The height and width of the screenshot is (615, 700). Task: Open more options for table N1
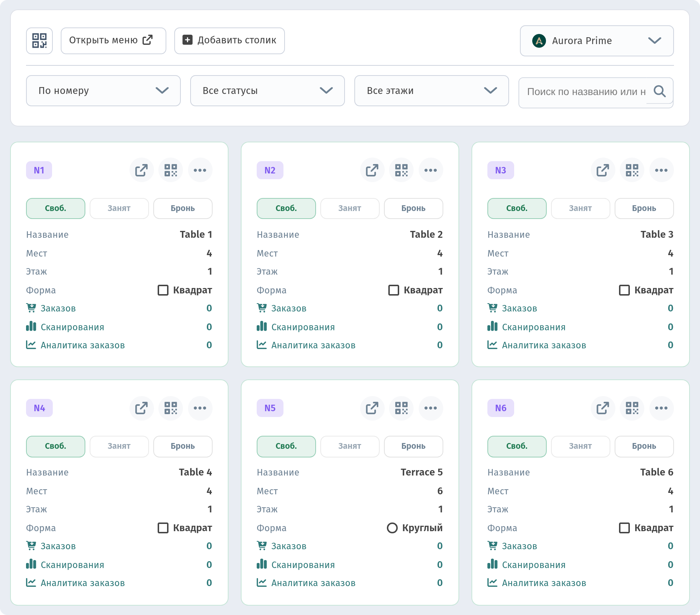point(200,170)
